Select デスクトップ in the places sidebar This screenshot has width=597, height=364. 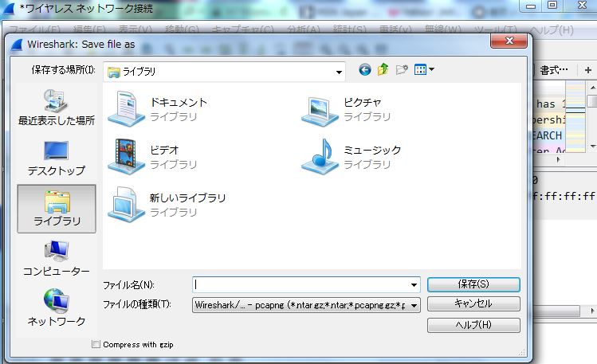tap(57, 159)
